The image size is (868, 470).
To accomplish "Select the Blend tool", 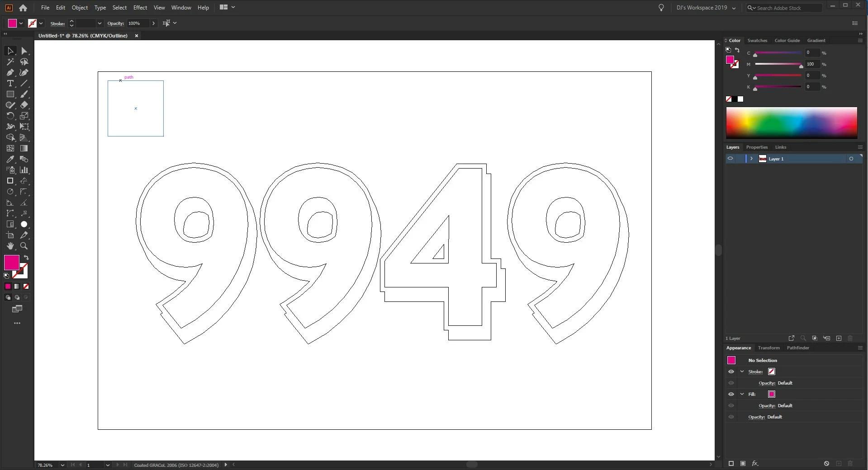I will 24,160.
